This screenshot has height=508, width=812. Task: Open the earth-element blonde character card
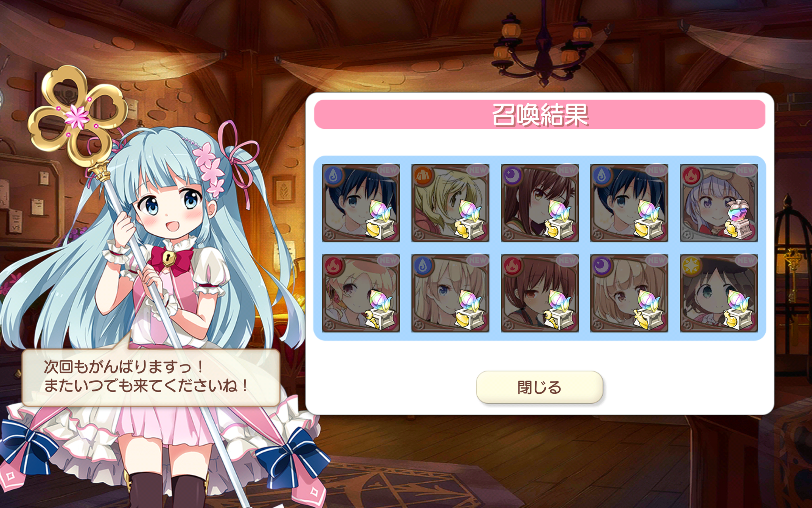[x=450, y=203]
